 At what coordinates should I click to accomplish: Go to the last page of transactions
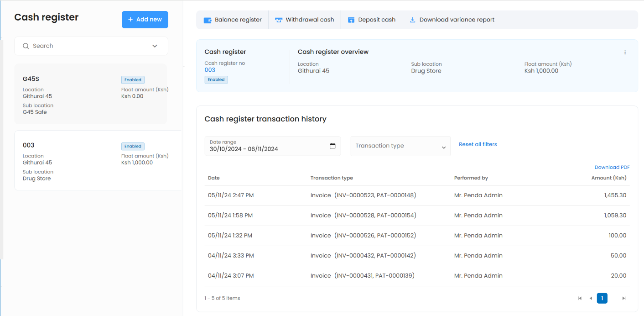pos(624,298)
